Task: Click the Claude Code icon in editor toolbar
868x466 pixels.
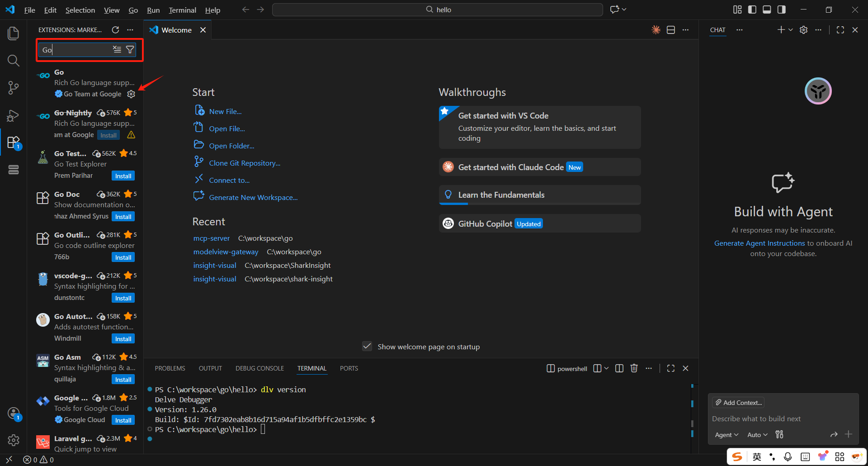Action: pos(656,30)
